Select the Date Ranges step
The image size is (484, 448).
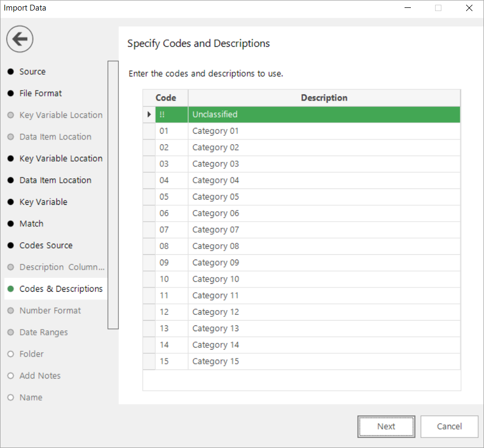click(x=44, y=332)
